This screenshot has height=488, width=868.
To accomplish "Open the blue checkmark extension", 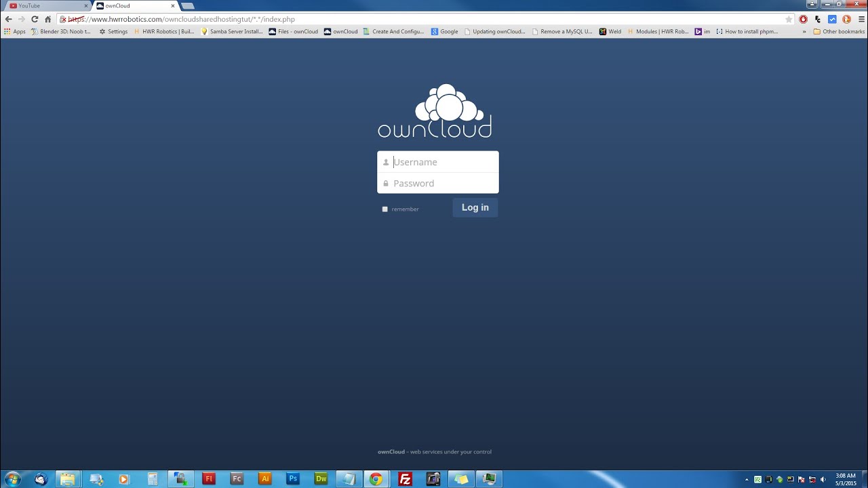I will [x=832, y=20].
